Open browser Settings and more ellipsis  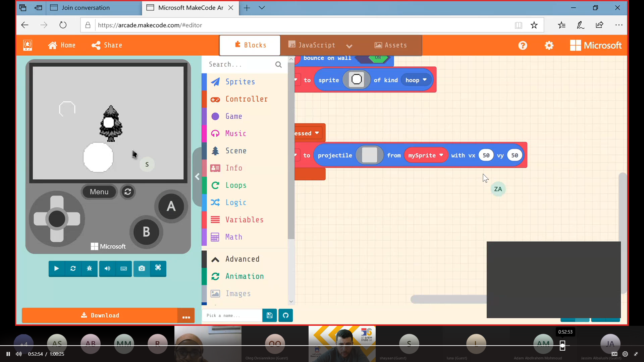[x=619, y=25]
